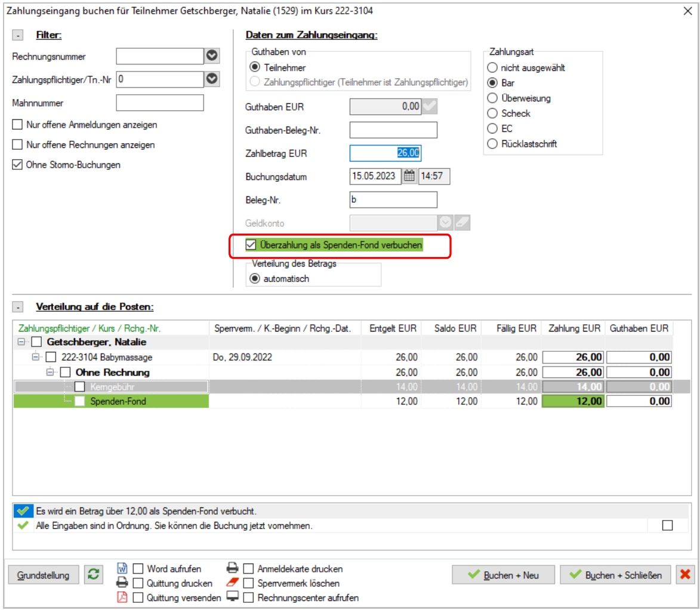This screenshot has height=610, width=700.
Task: Collapse the Getschberger, Natalie tree node
Action: [x=21, y=342]
